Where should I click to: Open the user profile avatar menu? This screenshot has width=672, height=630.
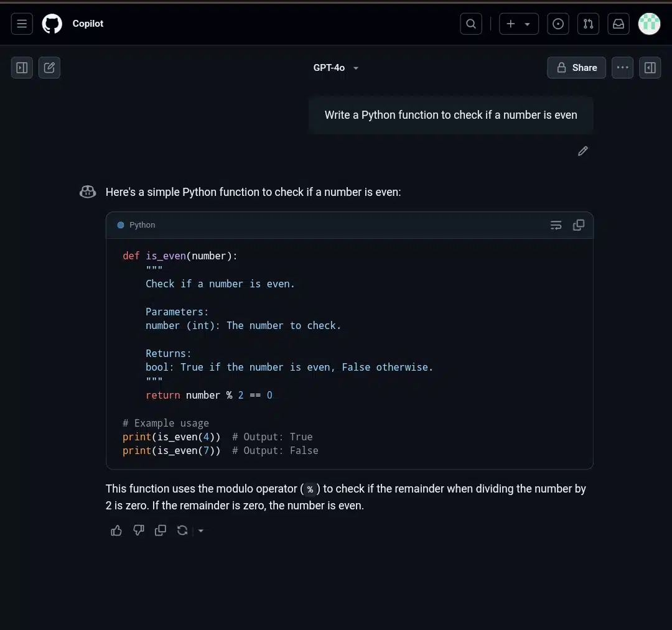tap(649, 24)
